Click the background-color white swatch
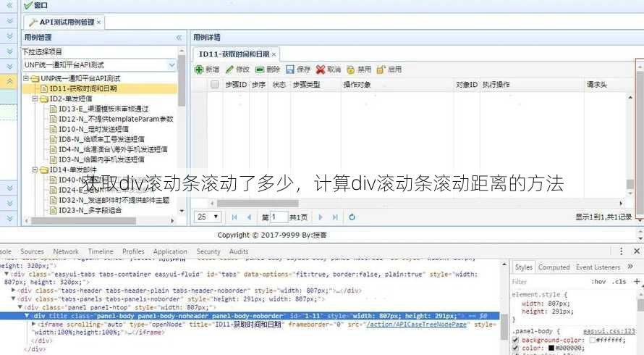 coord(592,341)
